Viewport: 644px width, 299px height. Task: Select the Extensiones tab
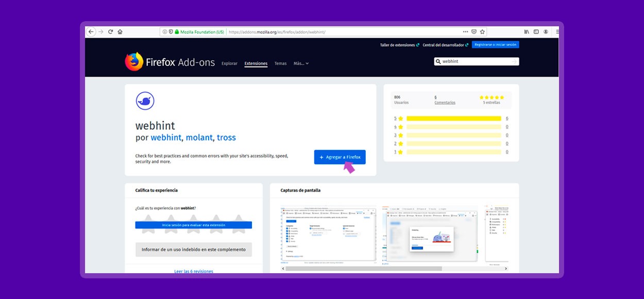pos(256,63)
